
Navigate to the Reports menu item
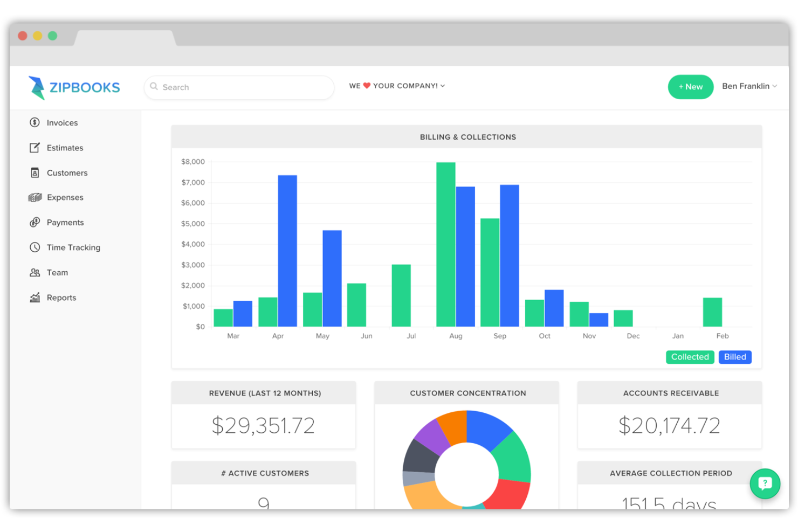(x=61, y=297)
